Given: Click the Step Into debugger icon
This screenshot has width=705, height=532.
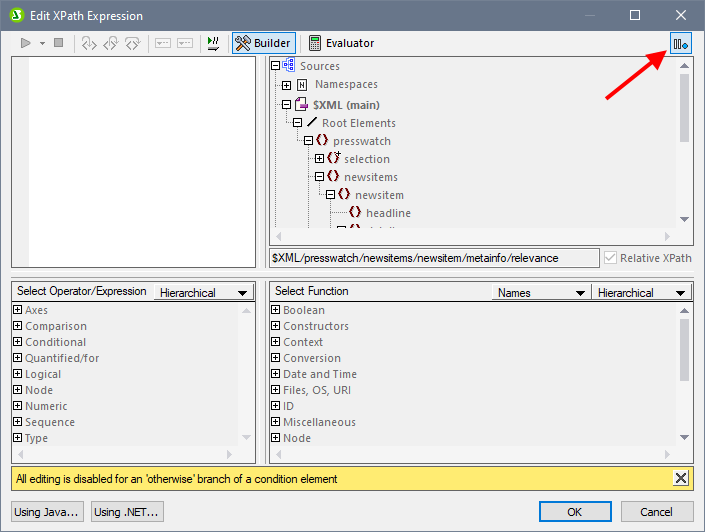Looking at the screenshot, I should [x=89, y=43].
